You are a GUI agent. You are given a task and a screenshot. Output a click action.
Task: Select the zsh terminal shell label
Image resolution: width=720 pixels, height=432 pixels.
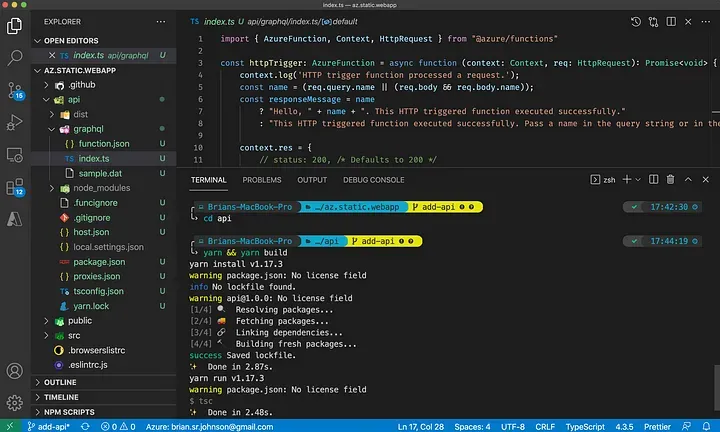pyautogui.click(x=603, y=180)
